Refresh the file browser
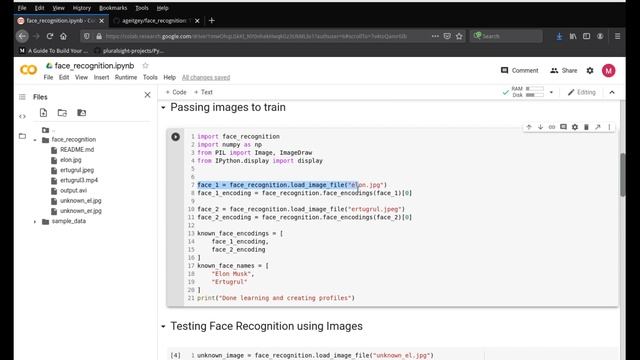The height and width of the screenshot is (360, 640). (x=62, y=113)
